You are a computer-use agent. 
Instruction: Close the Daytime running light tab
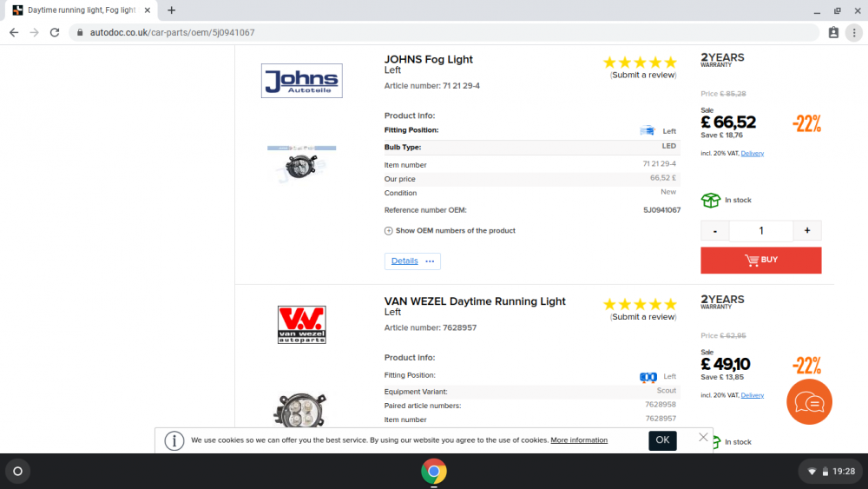148,10
